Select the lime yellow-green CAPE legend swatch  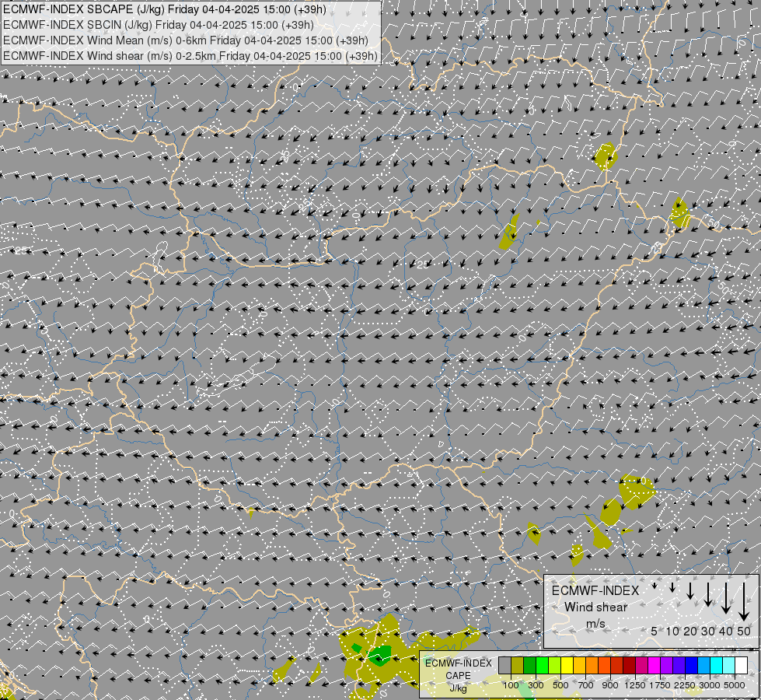click(x=555, y=665)
